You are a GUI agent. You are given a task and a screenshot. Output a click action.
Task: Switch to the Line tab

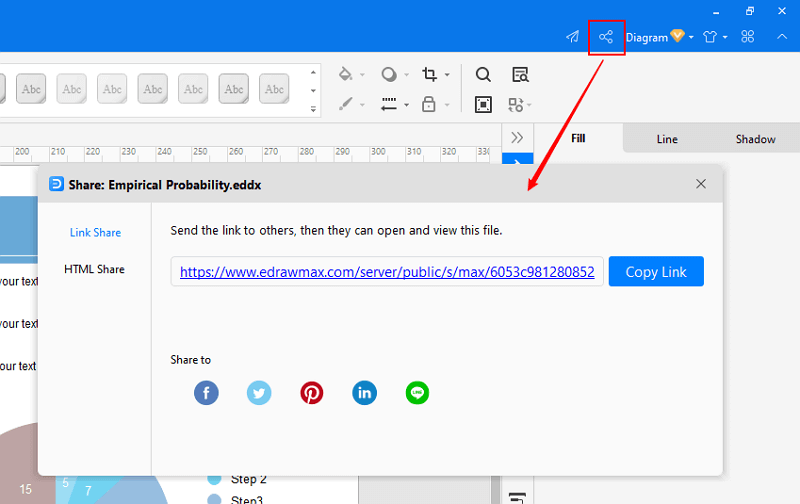(x=667, y=139)
